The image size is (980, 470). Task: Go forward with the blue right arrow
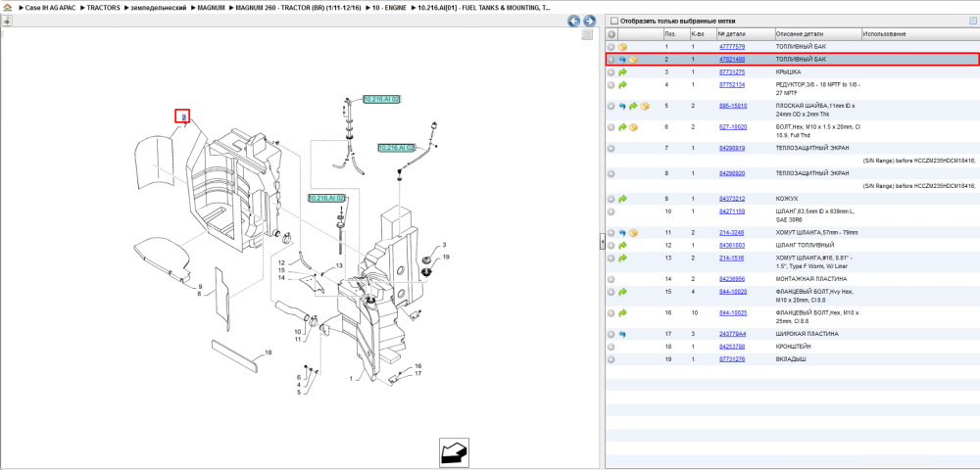click(588, 22)
